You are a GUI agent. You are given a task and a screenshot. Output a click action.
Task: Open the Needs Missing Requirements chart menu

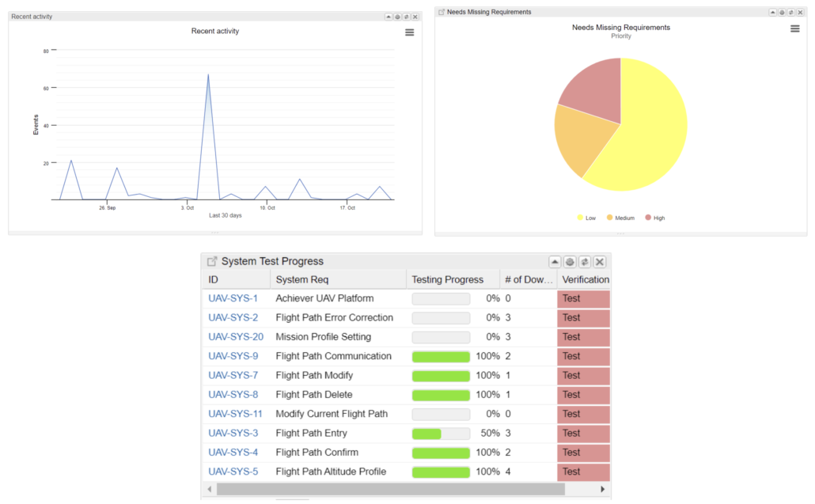click(x=794, y=29)
